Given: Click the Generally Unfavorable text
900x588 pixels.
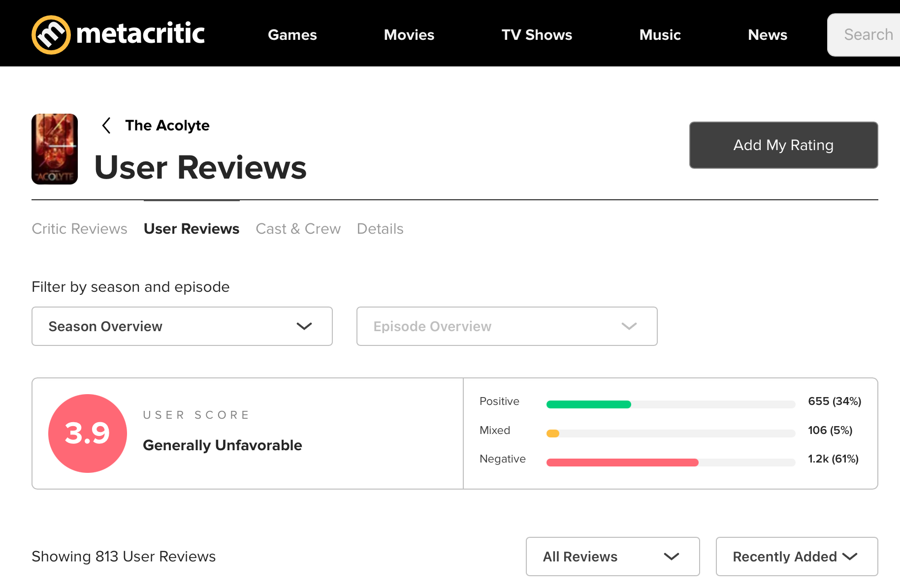Looking at the screenshot, I should pyautogui.click(x=223, y=445).
